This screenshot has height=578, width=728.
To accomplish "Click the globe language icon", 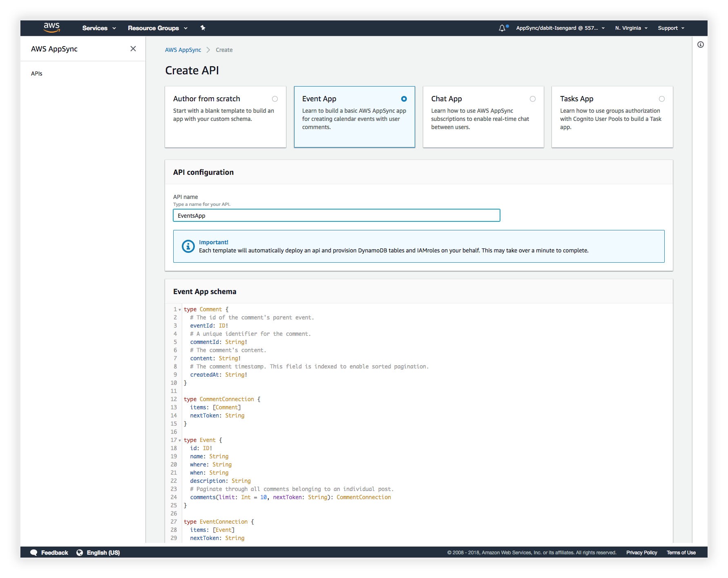I will click(x=80, y=552).
